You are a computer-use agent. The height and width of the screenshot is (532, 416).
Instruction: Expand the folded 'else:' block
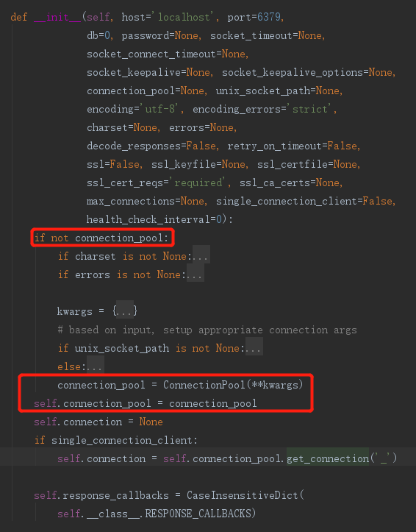[96, 366]
